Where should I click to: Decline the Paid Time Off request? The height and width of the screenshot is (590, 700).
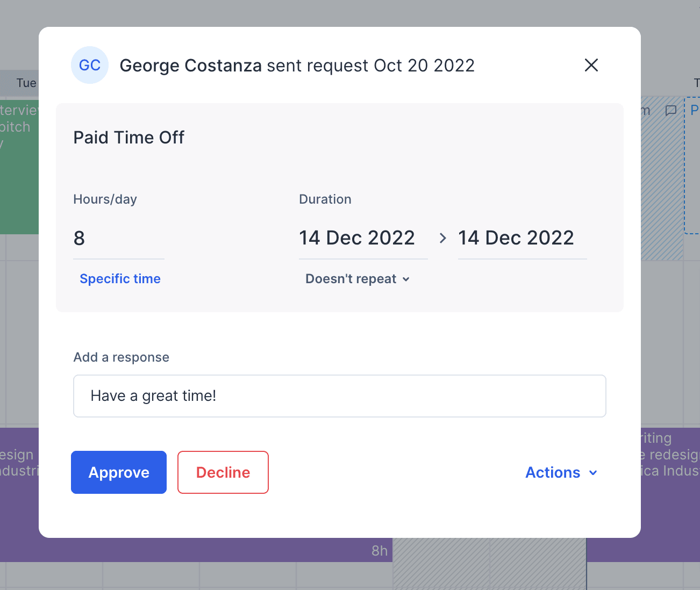tap(223, 472)
